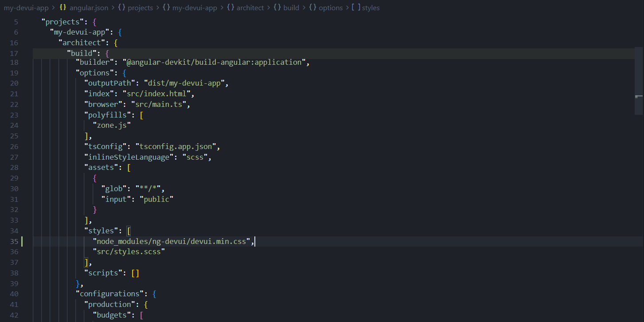644x322 pixels.
Task: Click the "glob" key
Action: point(114,189)
